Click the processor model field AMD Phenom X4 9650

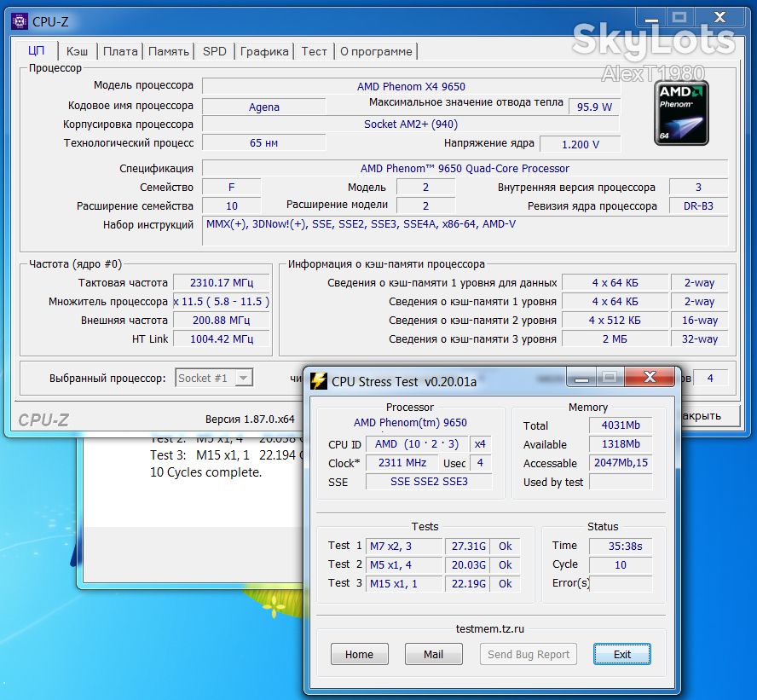pyautogui.click(x=411, y=86)
